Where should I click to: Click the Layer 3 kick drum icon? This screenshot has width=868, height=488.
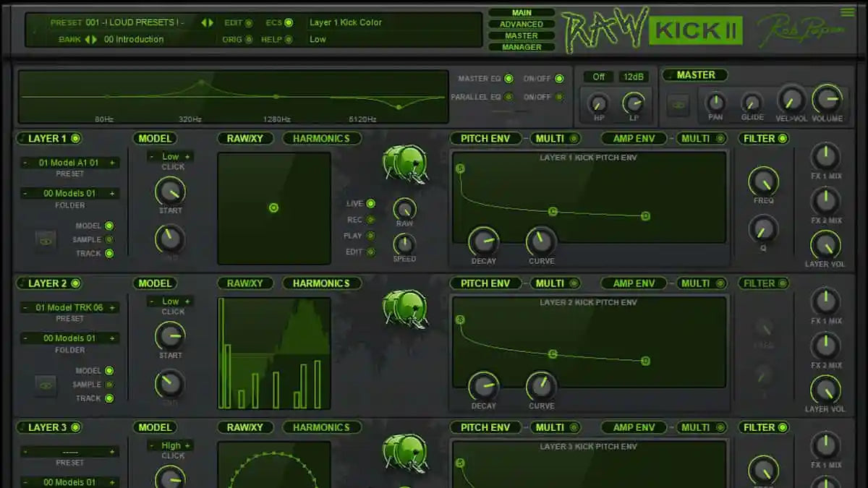click(x=405, y=452)
